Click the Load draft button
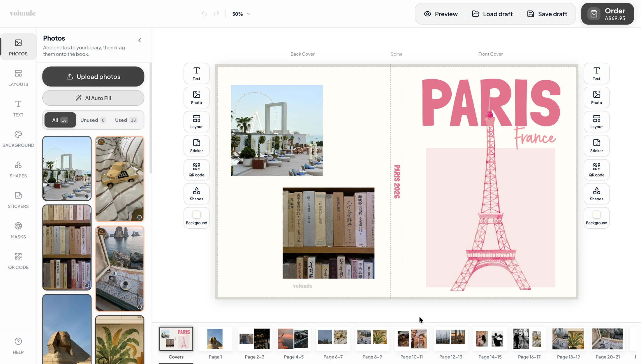The height and width of the screenshot is (364, 641). click(x=492, y=14)
